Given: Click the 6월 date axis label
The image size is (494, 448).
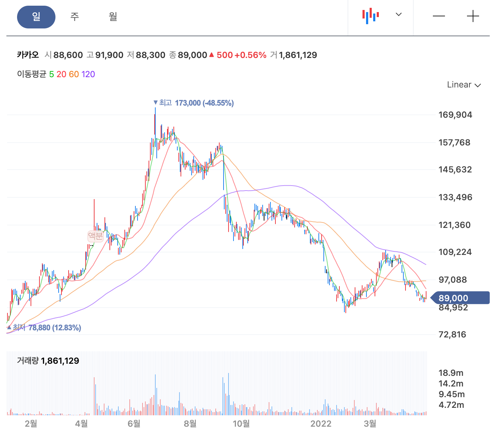Looking at the screenshot, I should coord(134,423).
